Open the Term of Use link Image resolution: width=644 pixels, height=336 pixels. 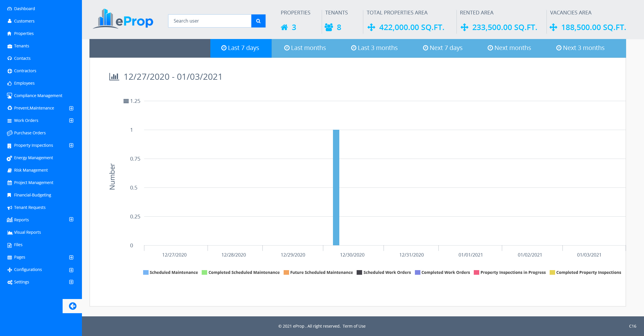click(354, 326)
